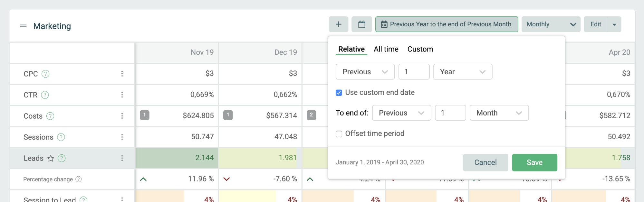Click the Marketing drag handle icon
644x202 pixels.
click(x=23, y=26)
